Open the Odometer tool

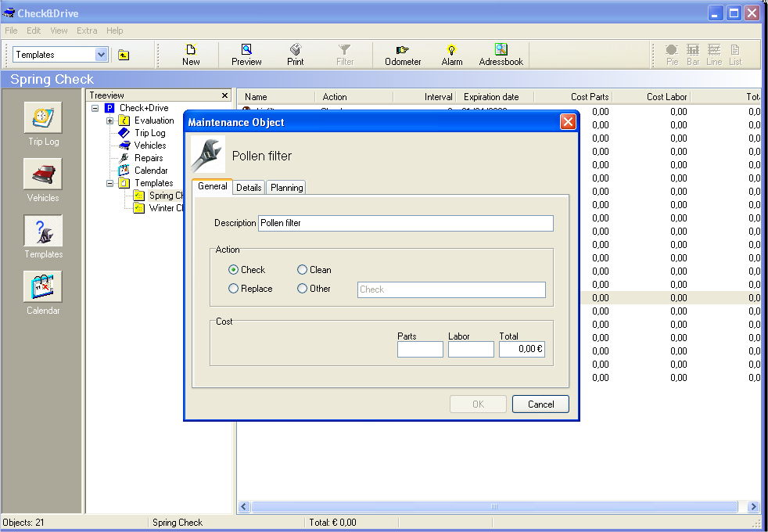pyautogui.click(x=403, y=55)
